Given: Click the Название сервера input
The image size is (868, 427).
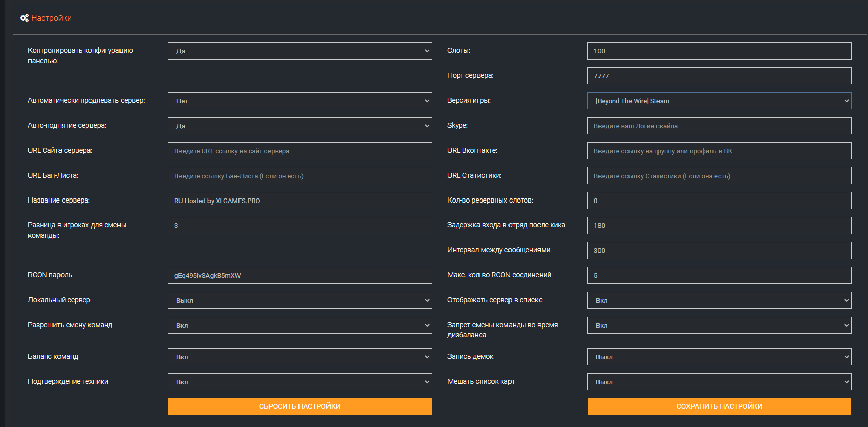Looking at the screenshot, I should point(300,201).
